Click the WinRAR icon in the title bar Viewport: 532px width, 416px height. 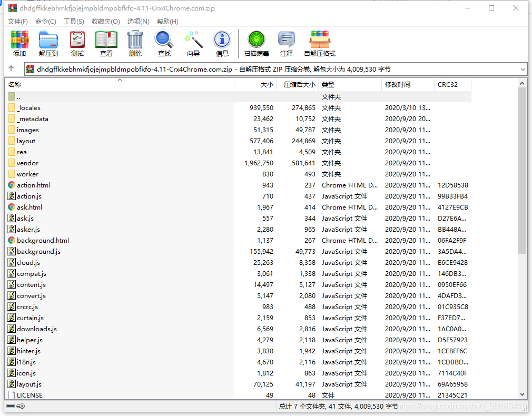(13, 8)
